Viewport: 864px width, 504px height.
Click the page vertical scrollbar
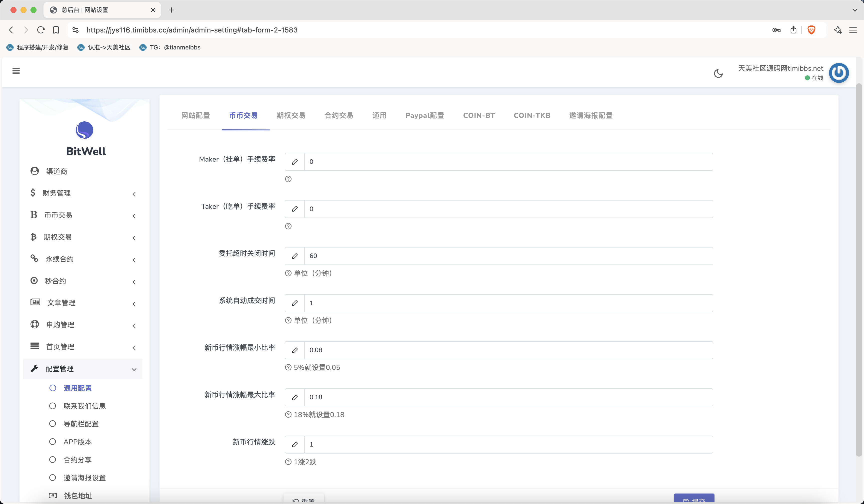(859, 270)
